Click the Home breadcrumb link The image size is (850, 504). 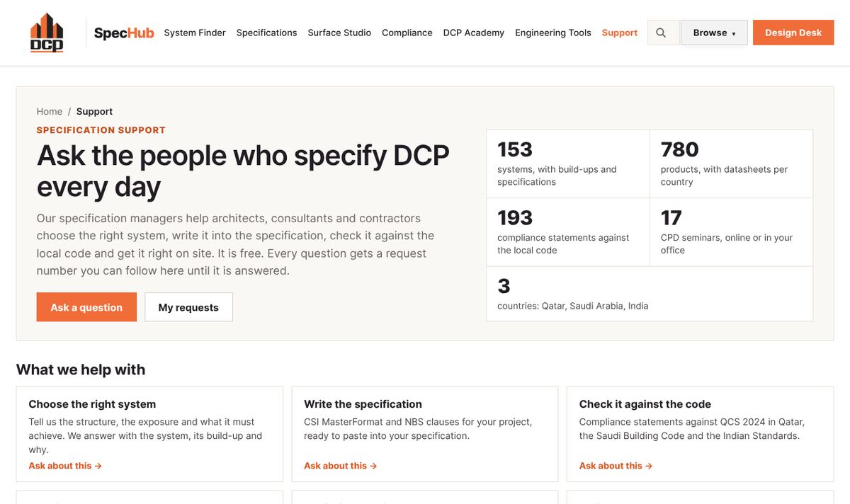click(x=50, y=111)
